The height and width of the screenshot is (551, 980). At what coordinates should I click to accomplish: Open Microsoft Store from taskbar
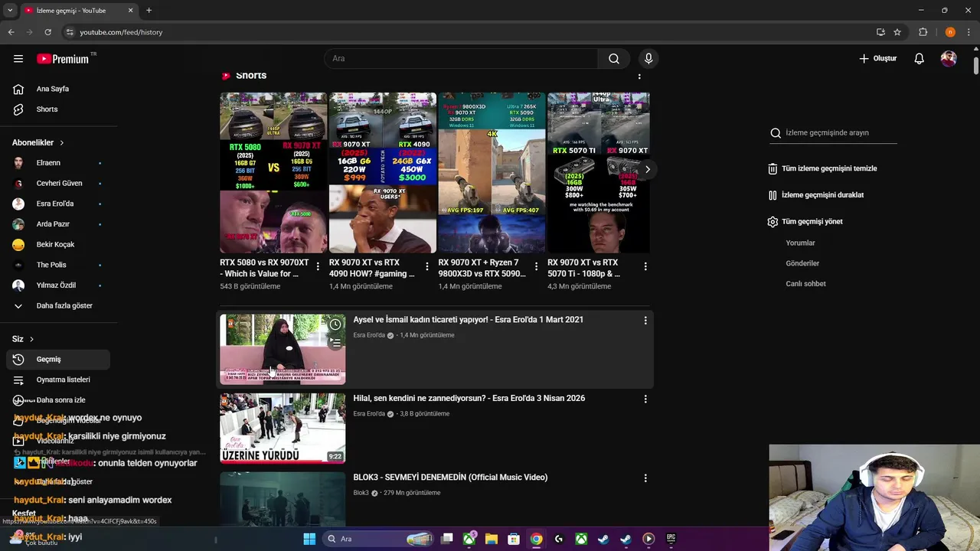(514, 539)
